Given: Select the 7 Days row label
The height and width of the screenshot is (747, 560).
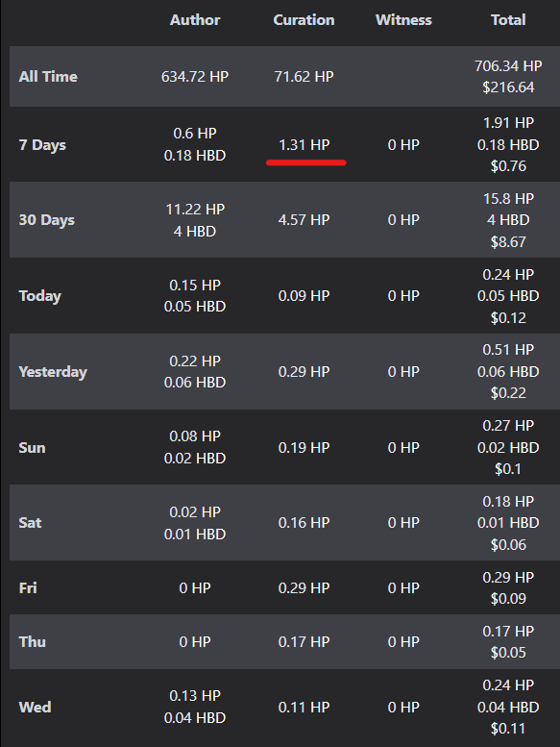Looking at the screenshot, I should tap(42, 145).
